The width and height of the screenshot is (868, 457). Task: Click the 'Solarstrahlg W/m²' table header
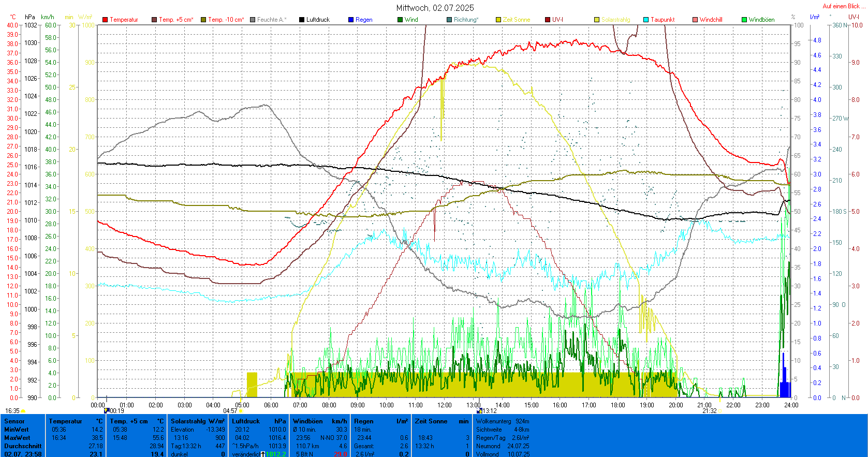[x=198, y=421]
